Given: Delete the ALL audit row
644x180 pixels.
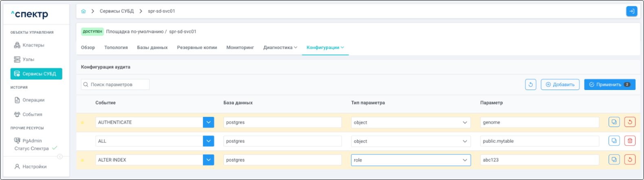Looking at the screenshot, I should (630, 141).
